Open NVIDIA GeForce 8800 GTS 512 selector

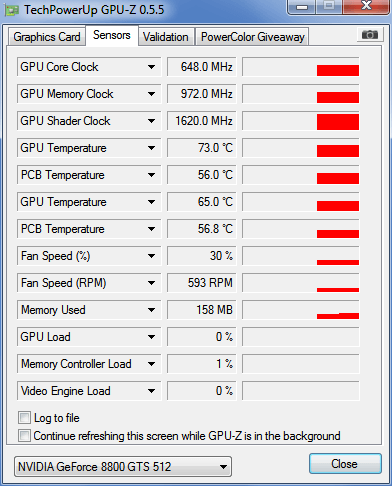coord(123,467)
